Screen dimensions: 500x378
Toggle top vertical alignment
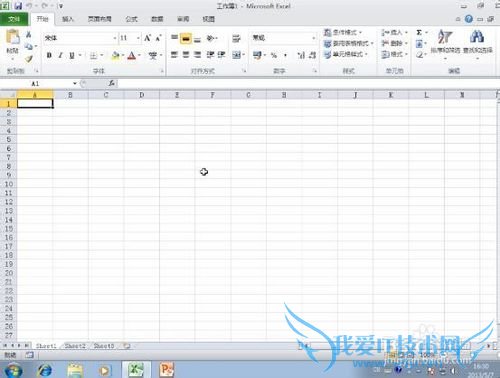174,38
